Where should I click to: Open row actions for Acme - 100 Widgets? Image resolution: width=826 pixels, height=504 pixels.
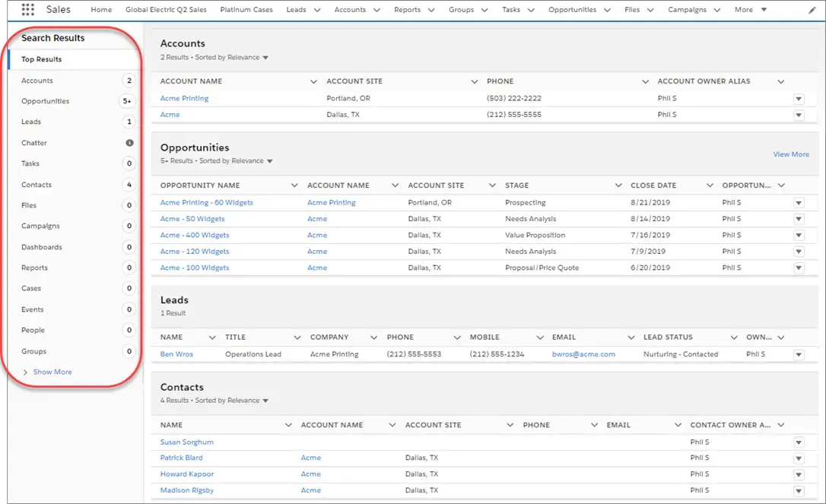pos(799,268)
